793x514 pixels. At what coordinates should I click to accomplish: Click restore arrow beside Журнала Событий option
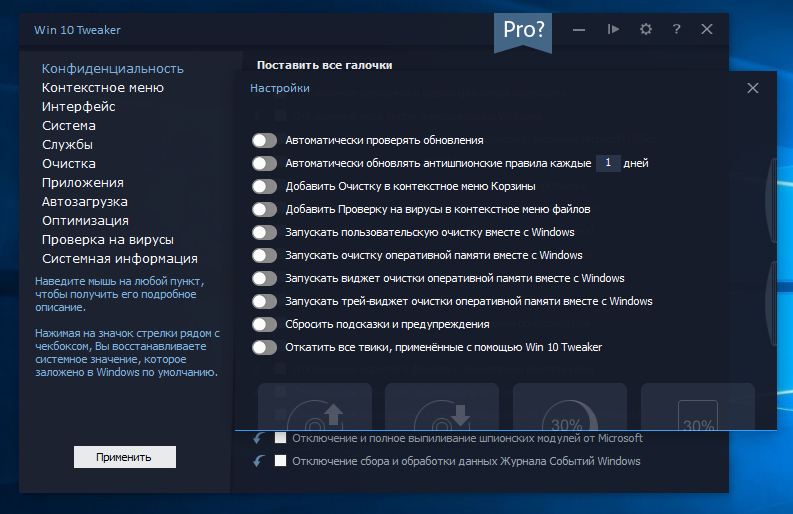pyautogui.click(x=258, y=461)
